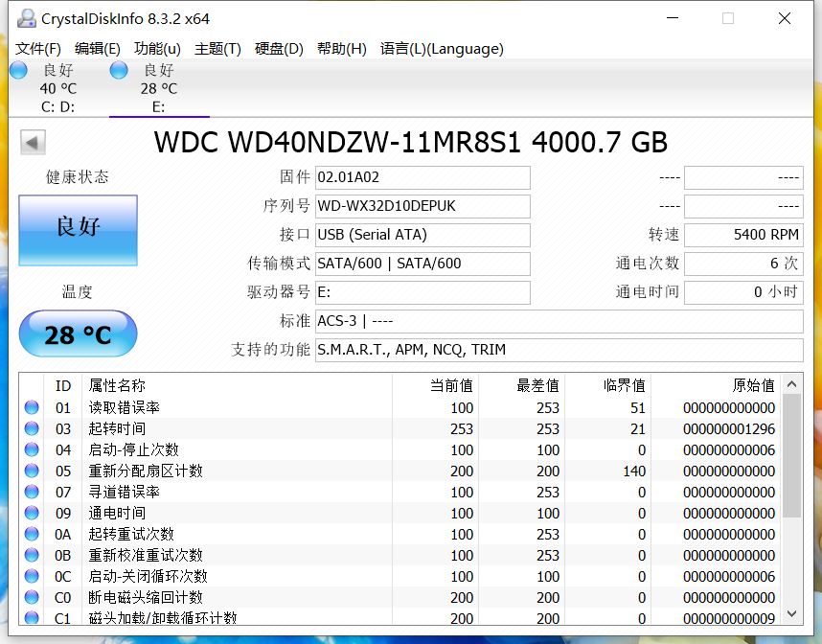Click the status dot beside 磁头加载/卸载循环计数
This screenshot has height=644, width=822.
click(x=30, y=619)
